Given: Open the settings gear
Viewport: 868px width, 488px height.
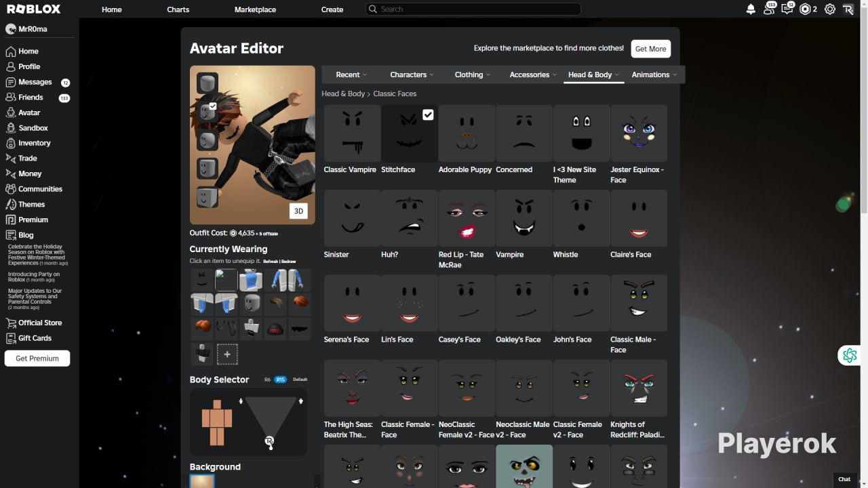Looking at the screenshot, I should (x=830, y=9).
